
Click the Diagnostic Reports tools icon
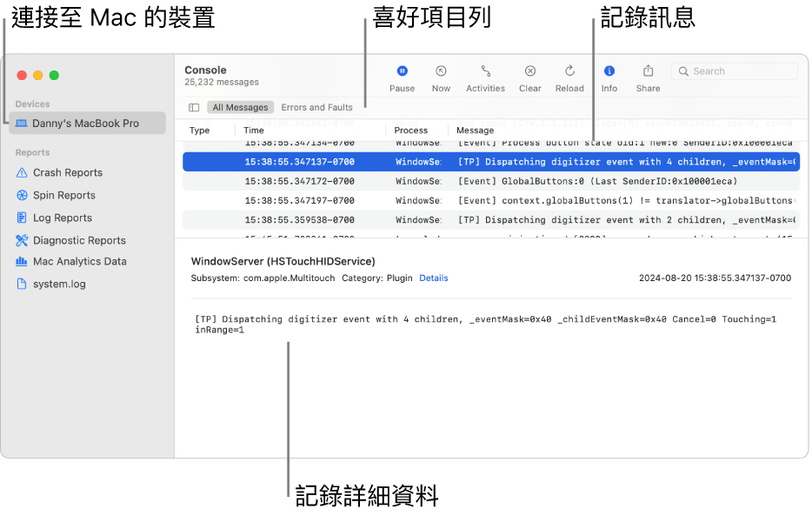pyautogui.click(x=22, y=240)
